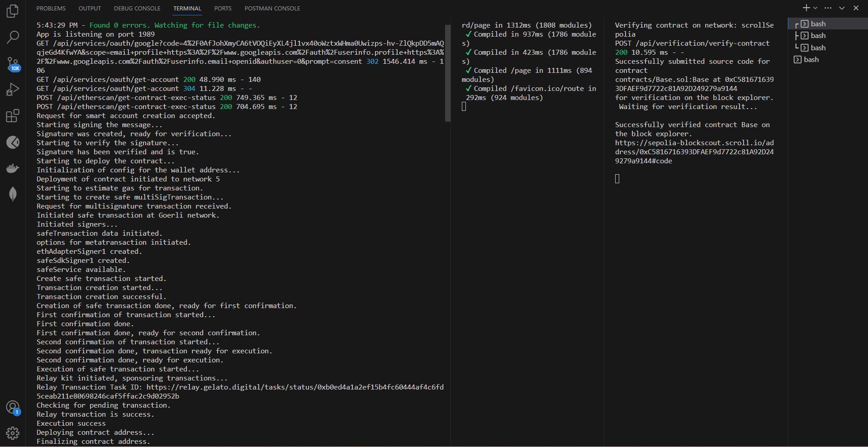This screenshot has height=447, width=868.
Task: Collapse the panel with chevron down
Action: 842,8
